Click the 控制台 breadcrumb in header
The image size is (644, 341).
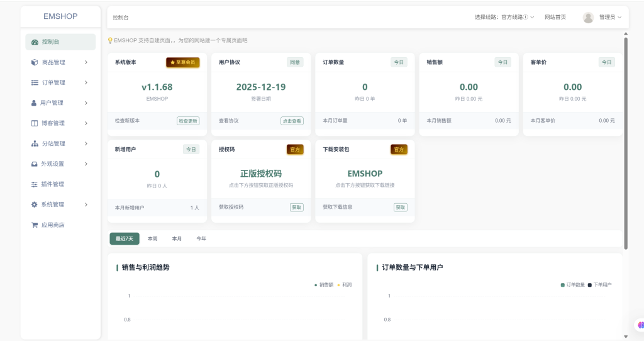click(x=120, y=18)
